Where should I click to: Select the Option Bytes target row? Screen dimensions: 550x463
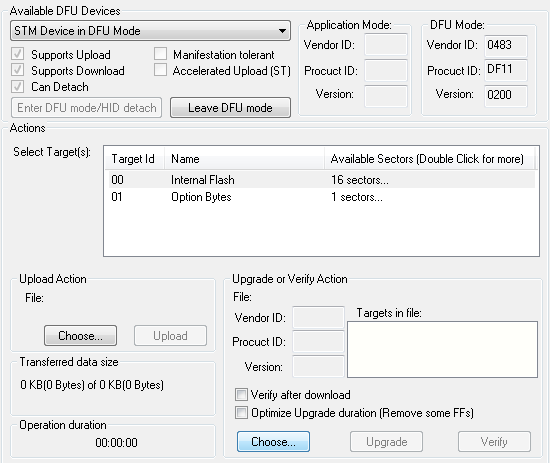(x=322, y=197)
